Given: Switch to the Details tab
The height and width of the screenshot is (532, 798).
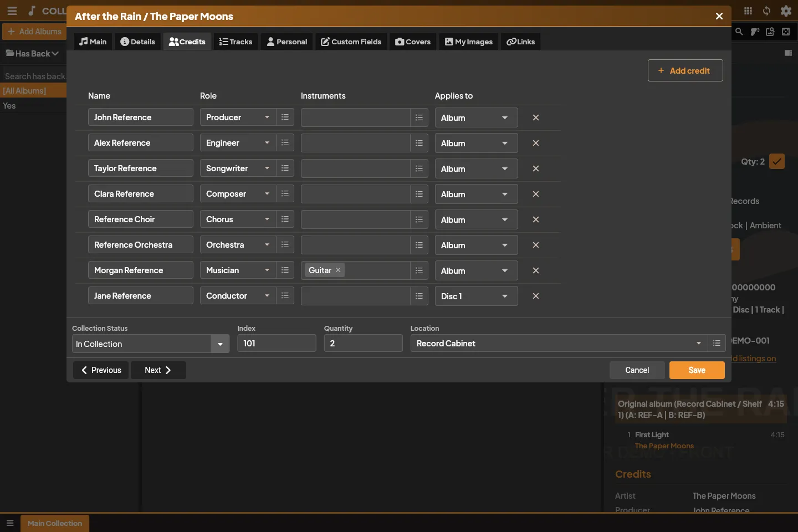Looking at the screenshot, I should 138,42.
